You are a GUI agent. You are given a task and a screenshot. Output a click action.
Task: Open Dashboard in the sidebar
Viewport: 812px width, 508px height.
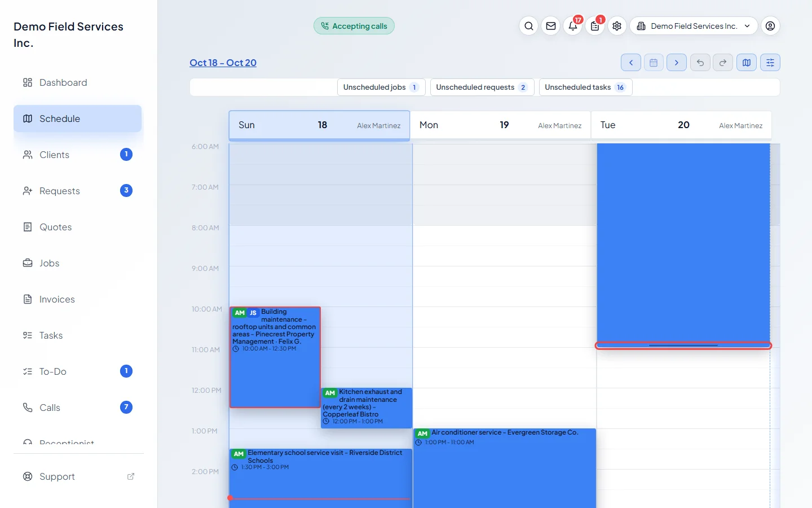[x=78, y=82]
